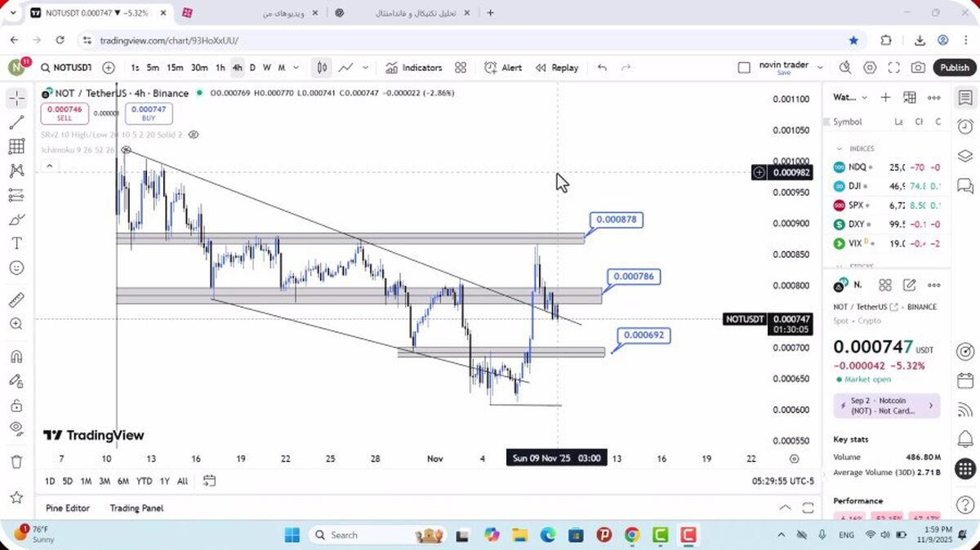980x550 pixels.
Task: Open the Pine Editor tab
Action: pos(67,508)
